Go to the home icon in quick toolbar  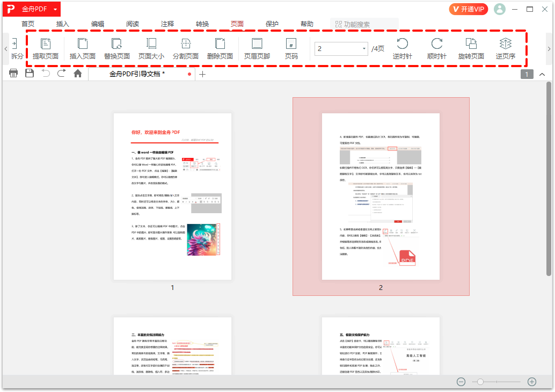[x=77, y=74]
